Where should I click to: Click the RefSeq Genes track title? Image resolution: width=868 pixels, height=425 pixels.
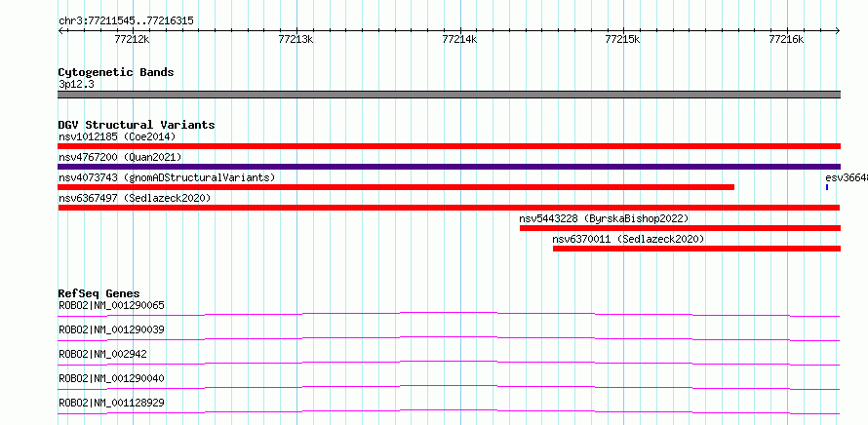pos(99,293)
